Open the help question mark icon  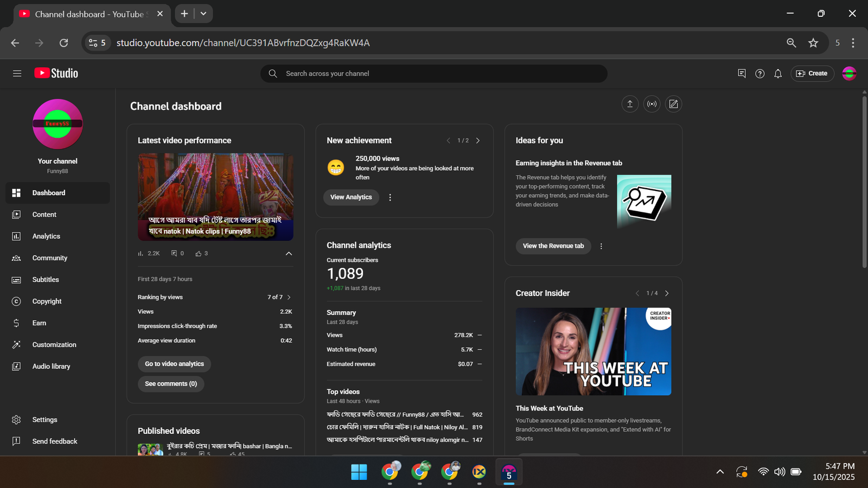pyautogui.click(x=759, y=74)
